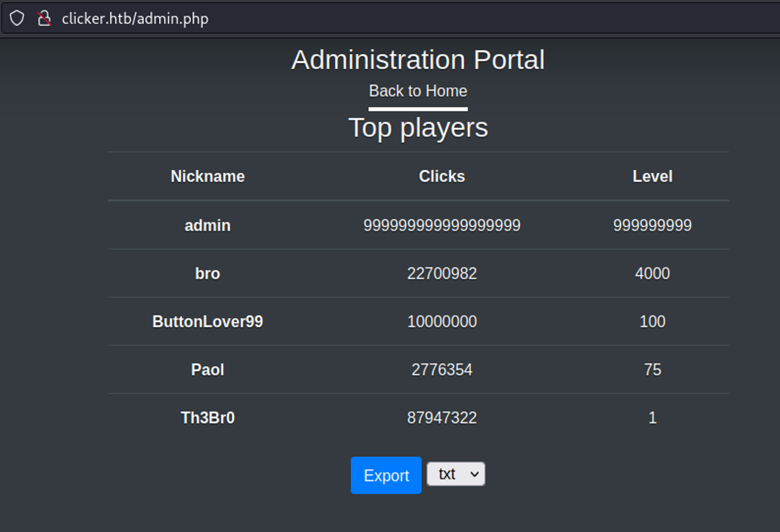Select the bro nickname cell

(207, 274)
